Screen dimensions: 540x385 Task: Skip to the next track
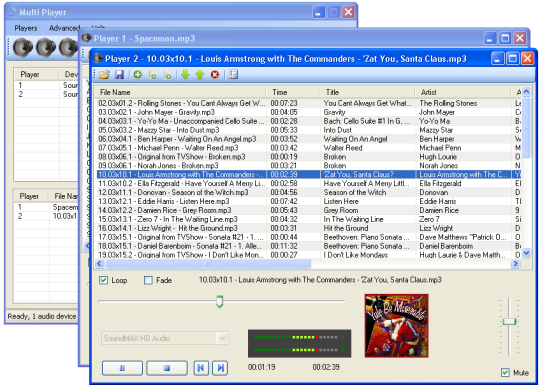tap(220, 368)
